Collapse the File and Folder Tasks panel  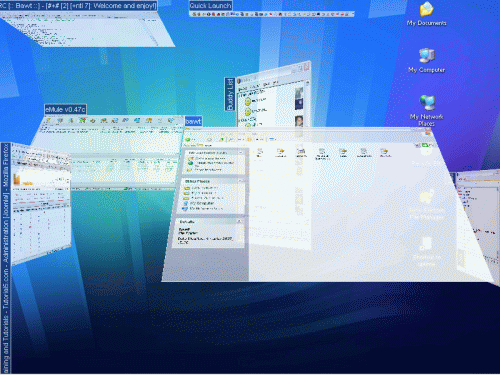(x=241, y=152)
